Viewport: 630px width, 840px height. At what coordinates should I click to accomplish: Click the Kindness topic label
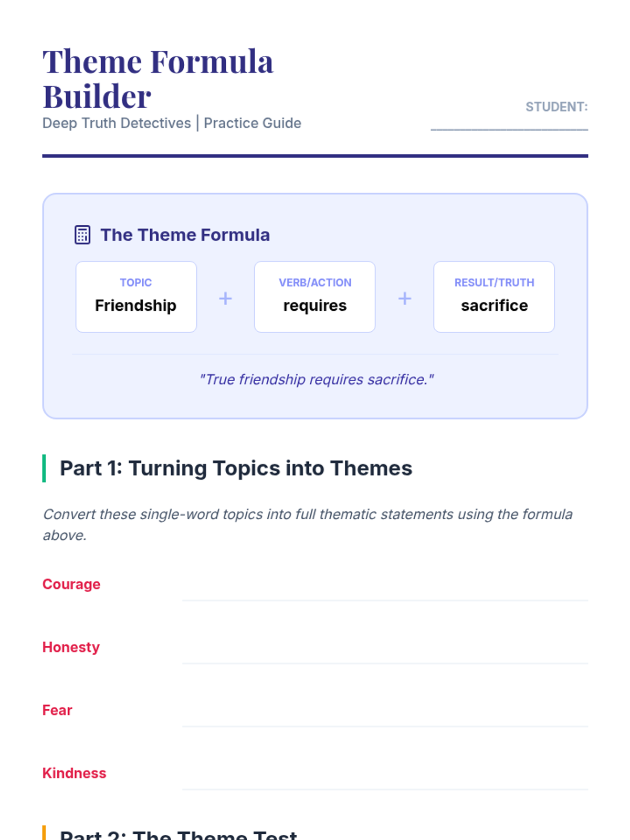coord(74,773)
